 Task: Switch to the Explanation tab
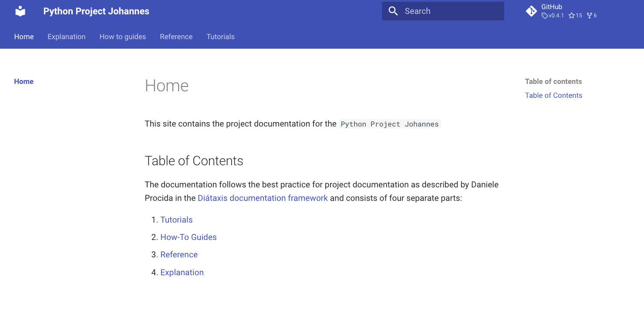tap(66, 37)
